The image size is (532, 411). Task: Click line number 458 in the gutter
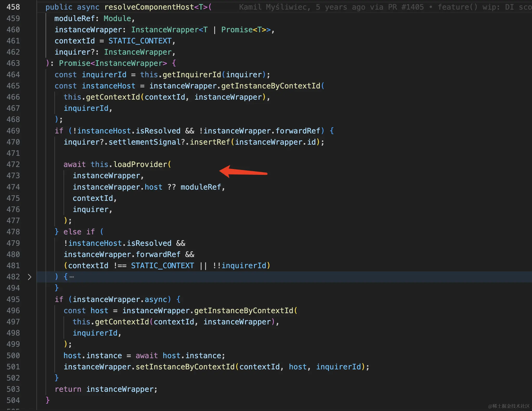(13, 7)
